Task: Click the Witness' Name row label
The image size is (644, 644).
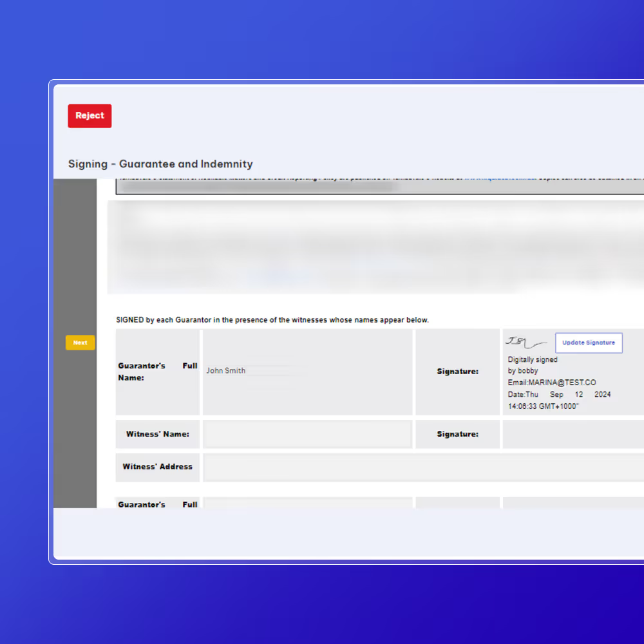Action: (x=157, y=433)
